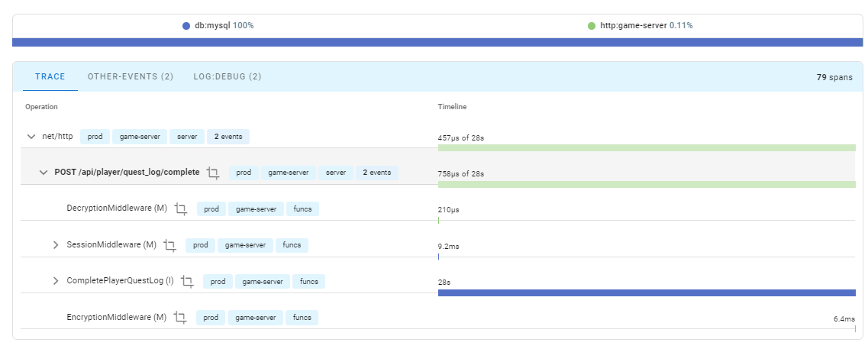Click the funcs tag on DecryptionMiddleware row
The width and height of the screenshot is (868, 349).
pyautogui.click(x=303, y=209)
